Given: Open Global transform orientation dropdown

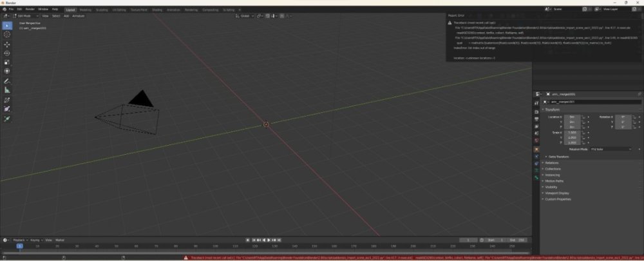Looking at the screenshot, I should 245,16.
